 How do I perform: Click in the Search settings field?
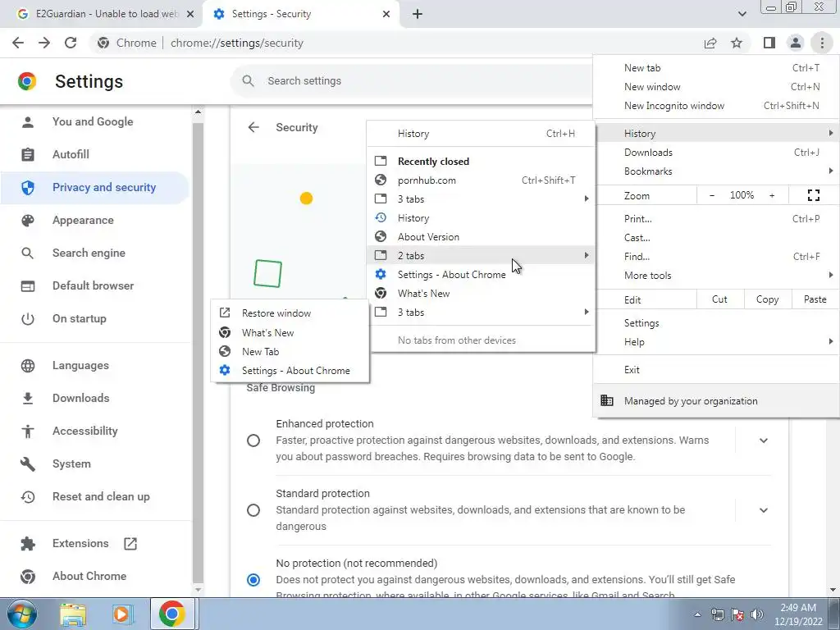click(x=413, y=81)
